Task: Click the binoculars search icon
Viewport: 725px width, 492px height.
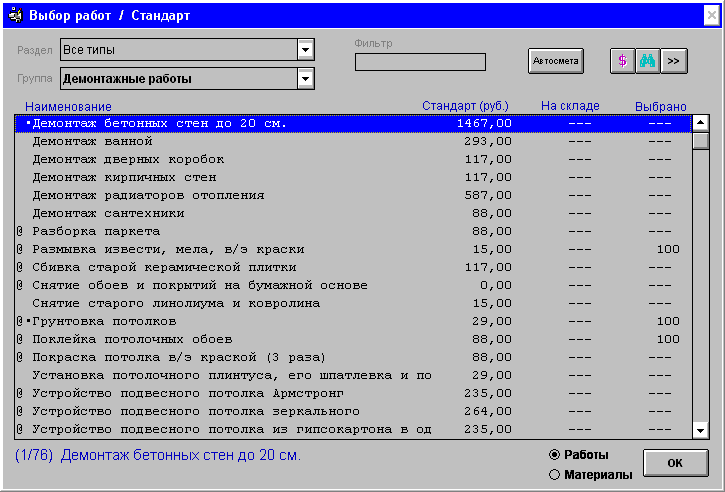Action: point(647,61)
